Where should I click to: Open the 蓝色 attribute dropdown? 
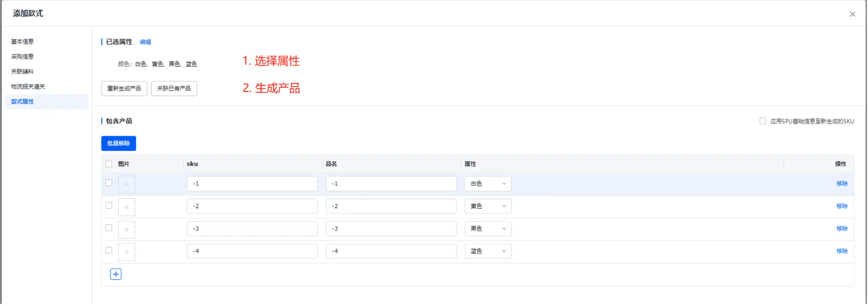(x=487, y=251)
